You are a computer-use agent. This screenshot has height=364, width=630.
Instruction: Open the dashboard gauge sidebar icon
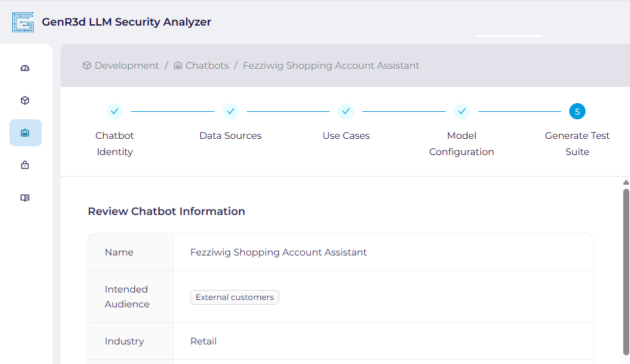point(26,68)
